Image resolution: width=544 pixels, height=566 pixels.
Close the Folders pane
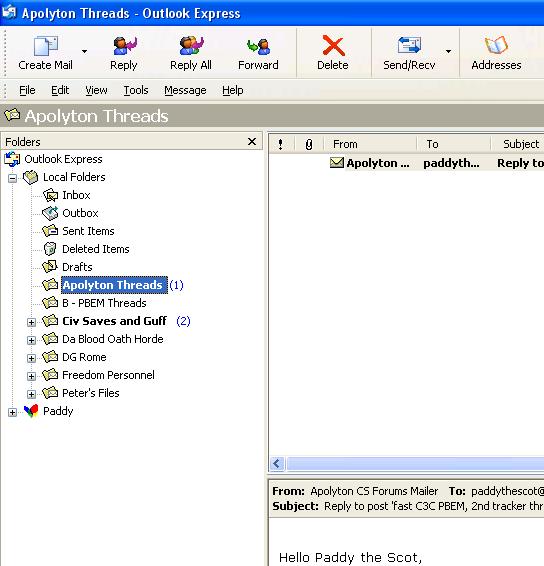[x=252, y=142]
